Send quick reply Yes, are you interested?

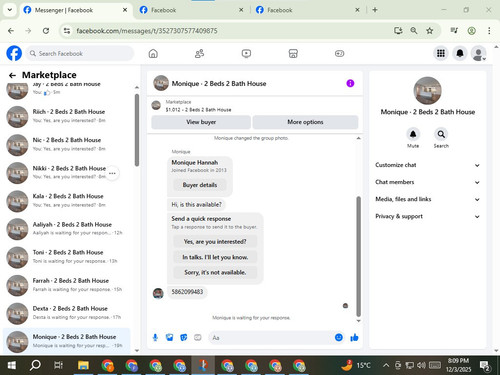click(215, 241)
